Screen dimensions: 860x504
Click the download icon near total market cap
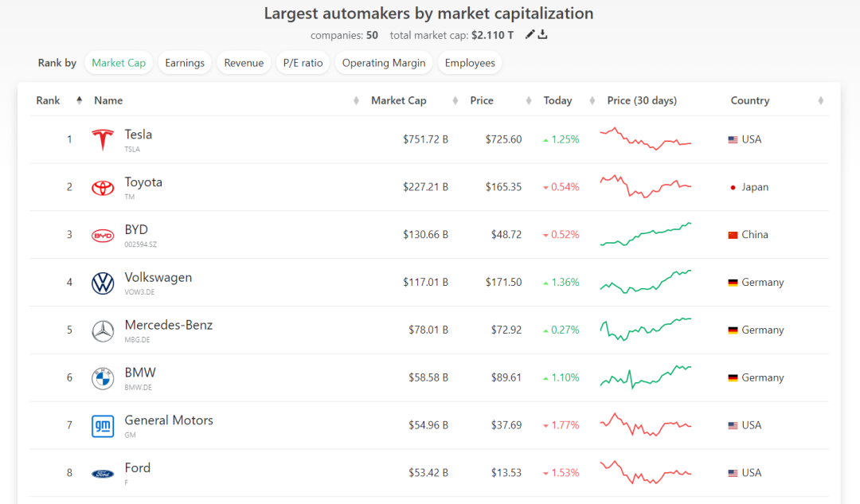coord(543,34)
